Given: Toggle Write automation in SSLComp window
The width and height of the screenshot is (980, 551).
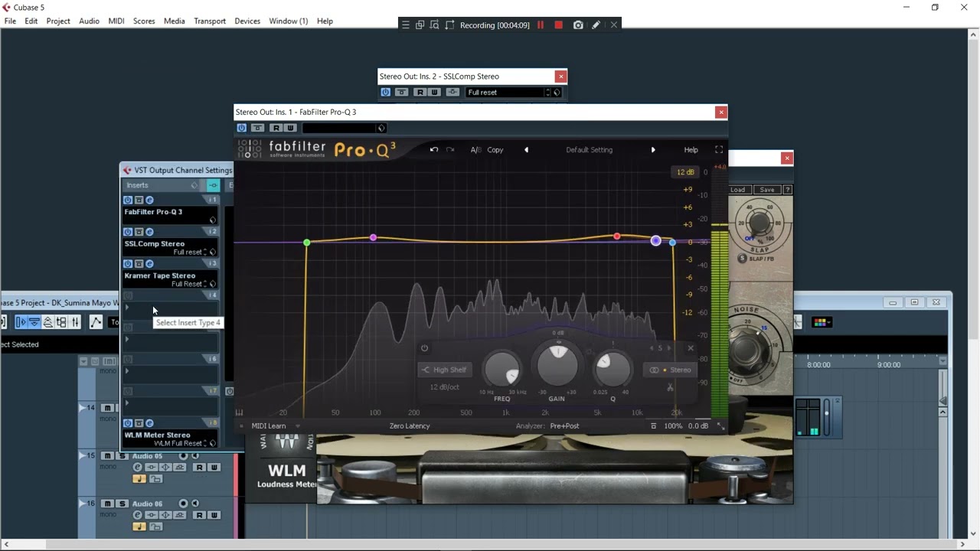Looking at the screenshot, I should coord(434,92).
